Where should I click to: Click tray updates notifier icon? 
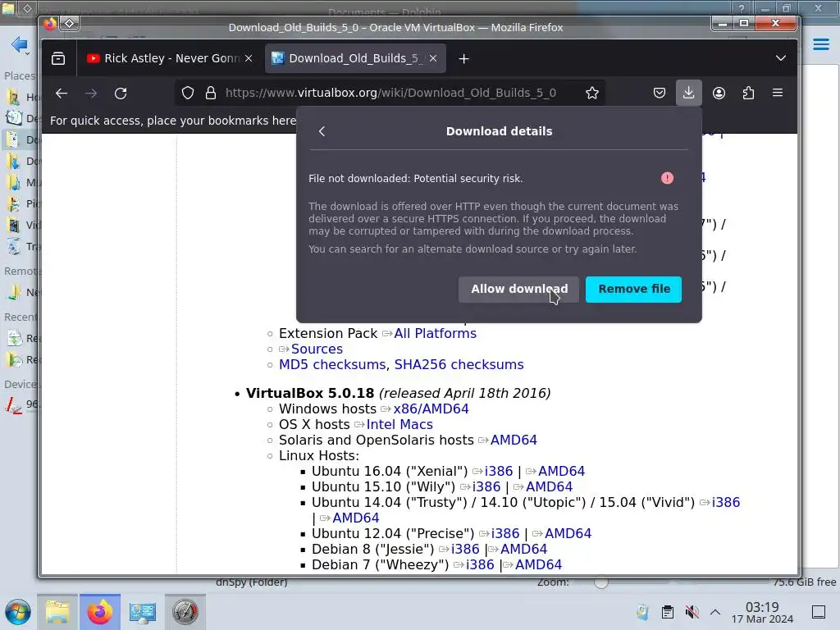tap(642, 612)
